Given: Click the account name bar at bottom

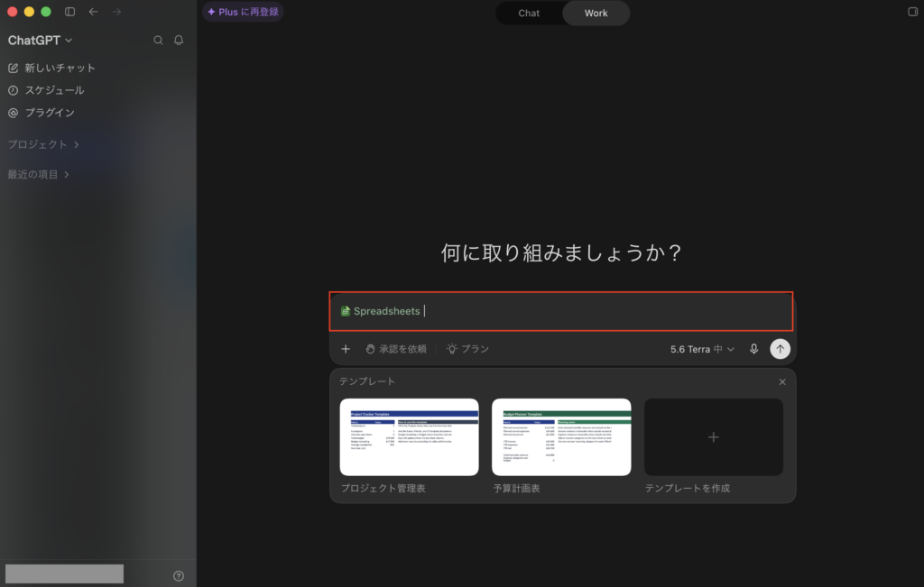Looking at the screenshot, I should (x=65, y=573).
